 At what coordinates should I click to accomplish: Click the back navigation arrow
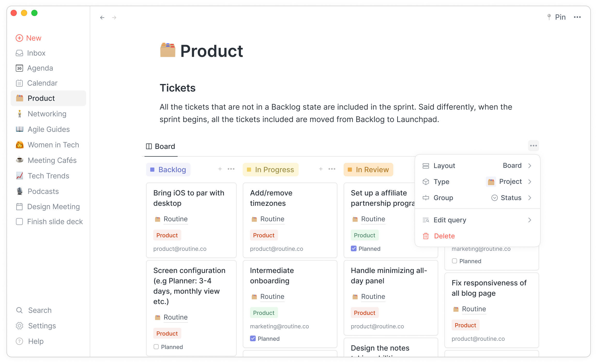coord(102,18)
